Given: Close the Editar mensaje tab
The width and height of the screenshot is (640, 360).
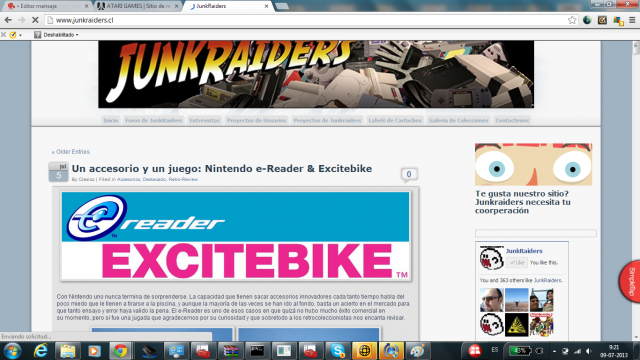Looking at the screenshot, I should pyautogui.click(x=86, y=6).
